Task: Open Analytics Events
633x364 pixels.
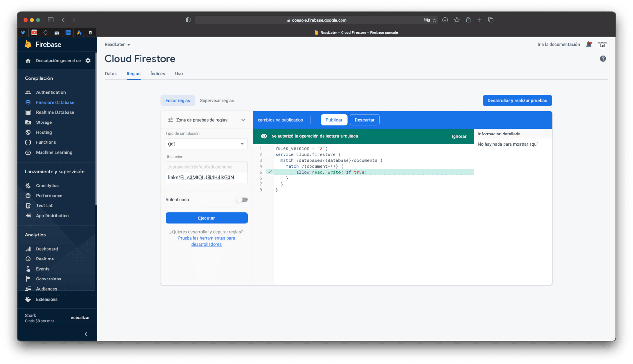Action: pos(42,269)
